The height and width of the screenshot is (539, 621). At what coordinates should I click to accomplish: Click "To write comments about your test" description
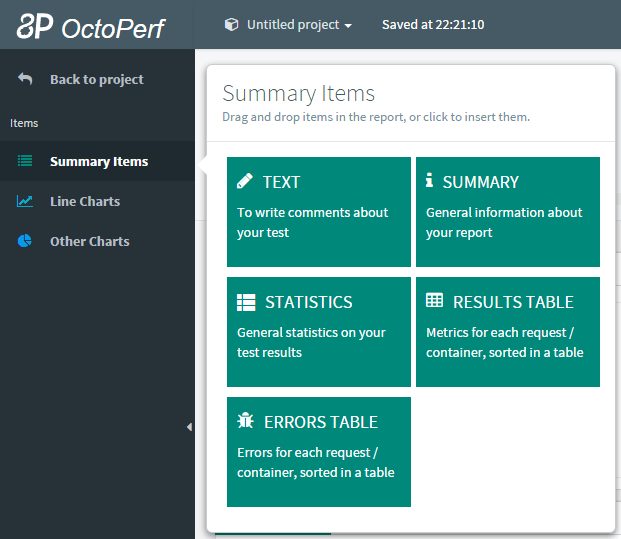coord(312,223)
